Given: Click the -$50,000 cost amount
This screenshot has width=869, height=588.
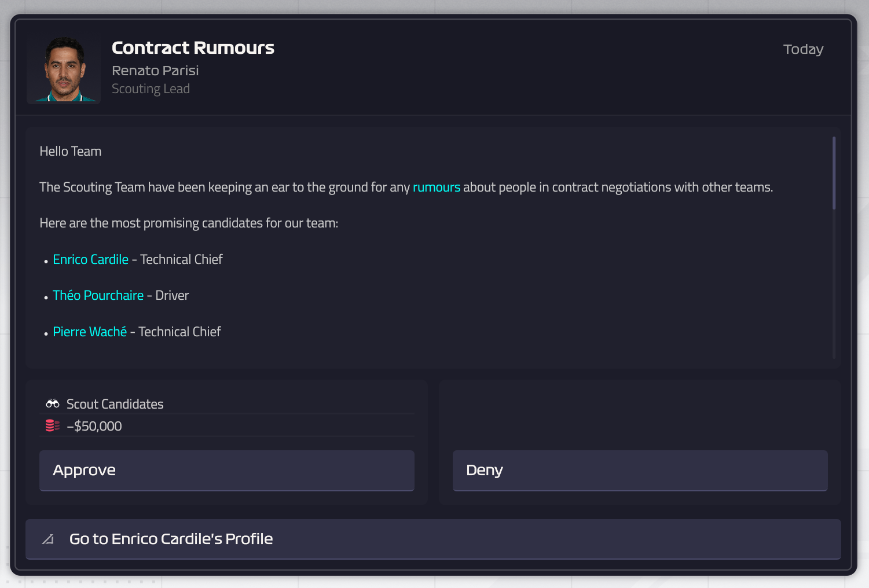Looking at the screenshot, I should click(x=94, y=427).
